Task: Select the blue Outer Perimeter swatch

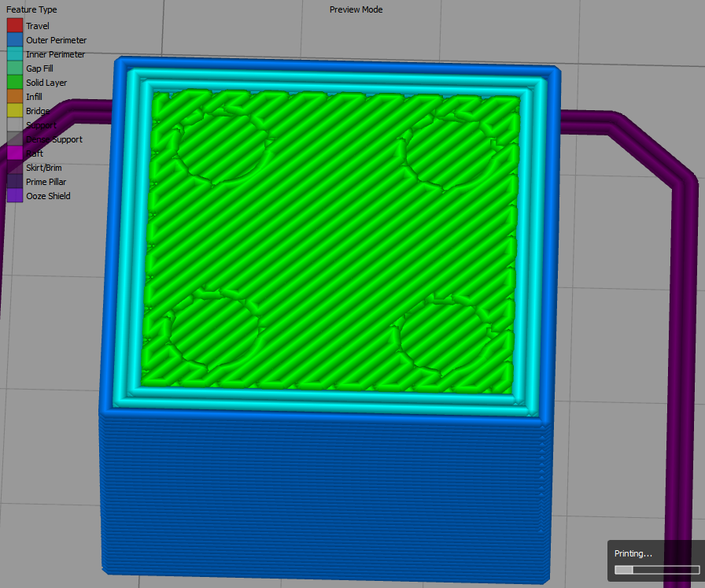Action: 15,40
